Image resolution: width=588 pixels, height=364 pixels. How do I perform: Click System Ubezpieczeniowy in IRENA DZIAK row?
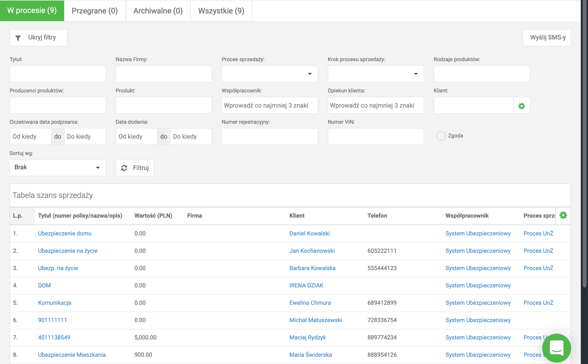point(478,286)
